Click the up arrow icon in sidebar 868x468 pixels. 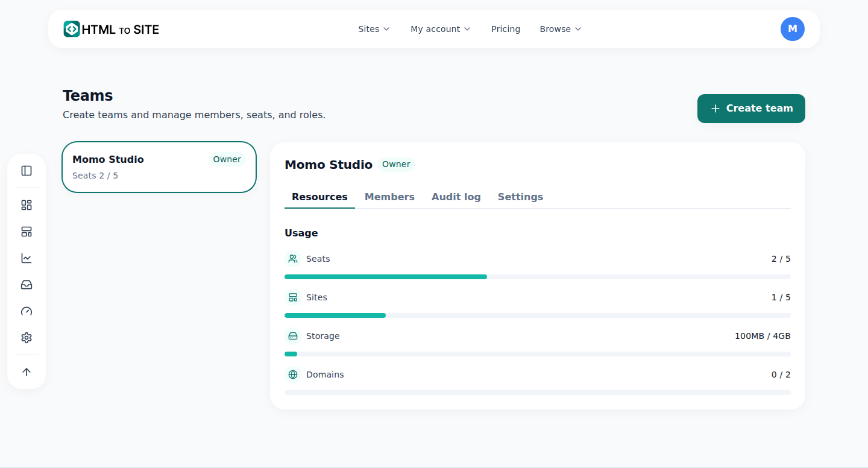point(27,372)
